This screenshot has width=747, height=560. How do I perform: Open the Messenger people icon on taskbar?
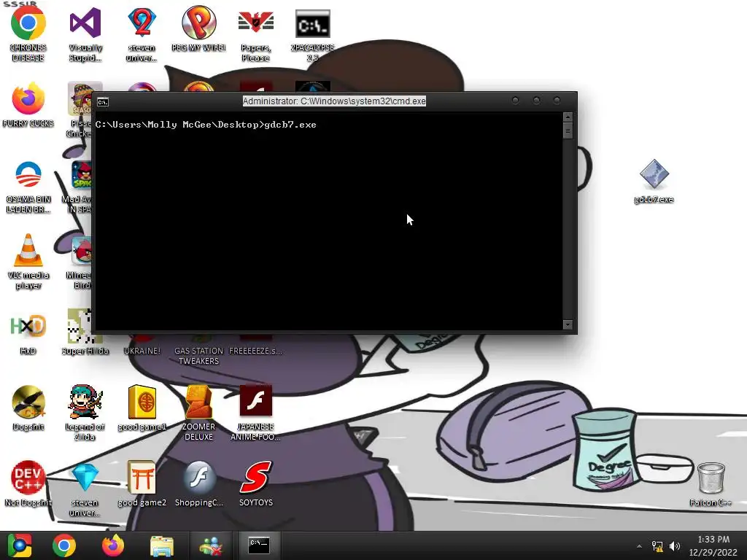pos(211,545)
